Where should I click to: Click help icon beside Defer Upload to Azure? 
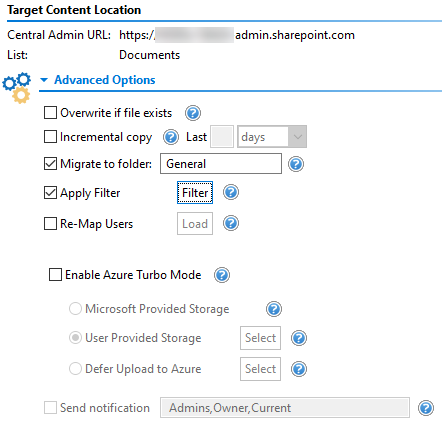pos(299,369)
